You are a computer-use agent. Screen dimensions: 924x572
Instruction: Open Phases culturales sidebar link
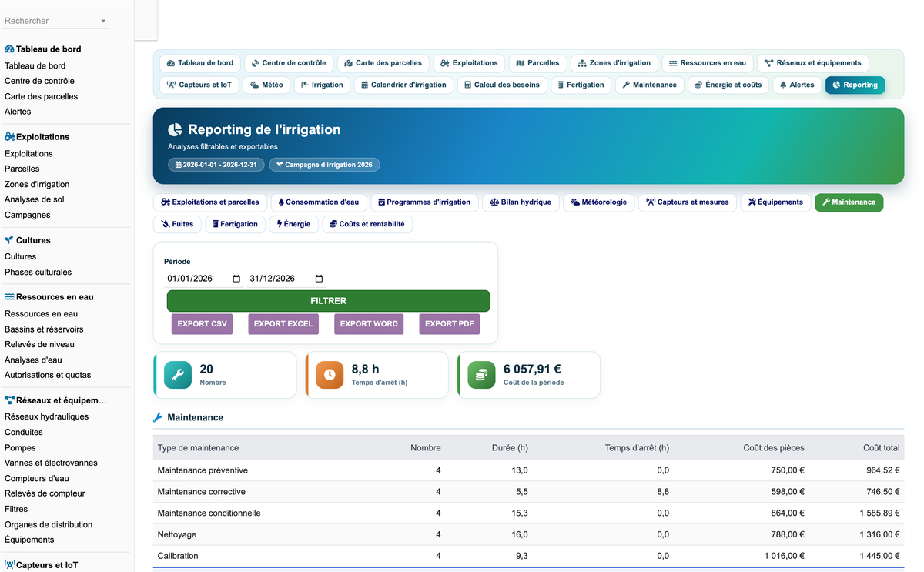click(38, 273)
